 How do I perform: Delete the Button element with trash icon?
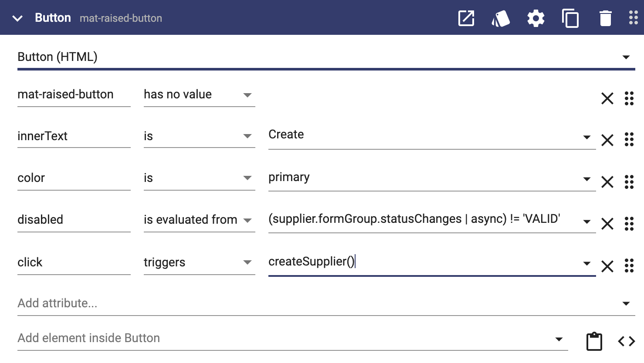click(x=606, y=19)
